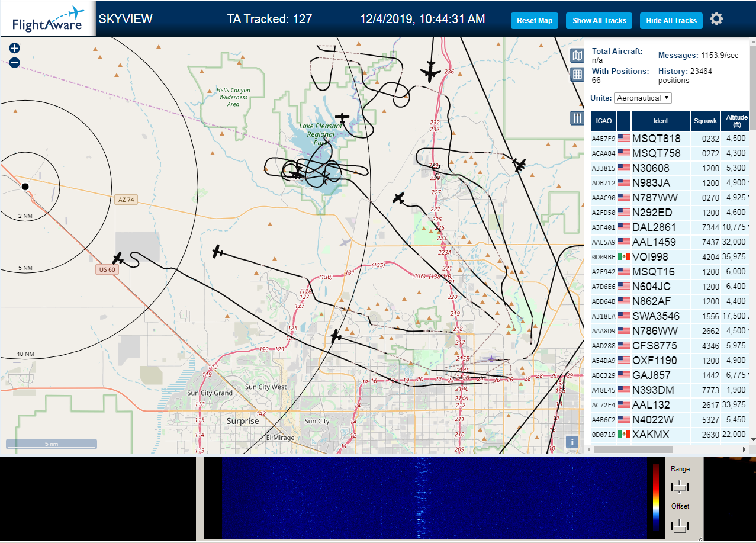
Task: Select MSQT818 aircraft row
Action: pos(671,138)
